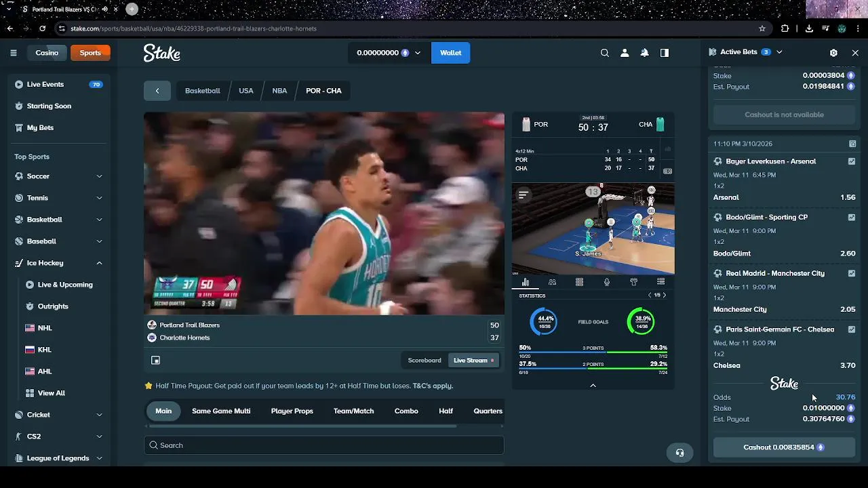Switch to the Casino section

click(47, 53)
